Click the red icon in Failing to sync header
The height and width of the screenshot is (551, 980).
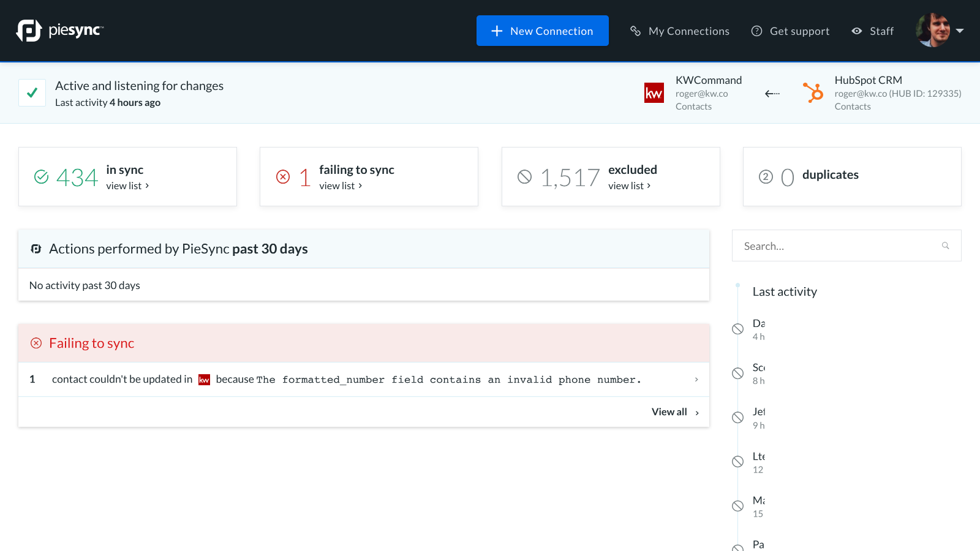pos(36,343)
